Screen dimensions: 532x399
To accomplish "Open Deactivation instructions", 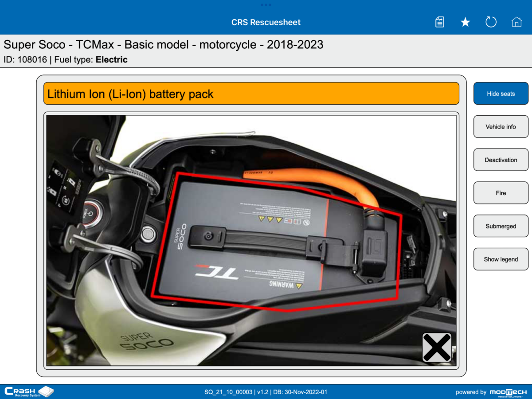I will [x=501, y=160].
